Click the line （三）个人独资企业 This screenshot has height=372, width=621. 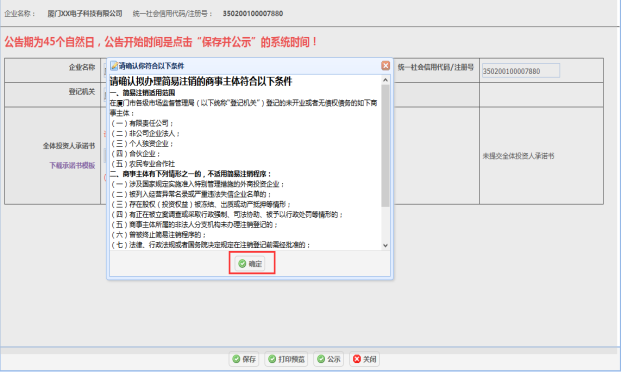[142, 144]
